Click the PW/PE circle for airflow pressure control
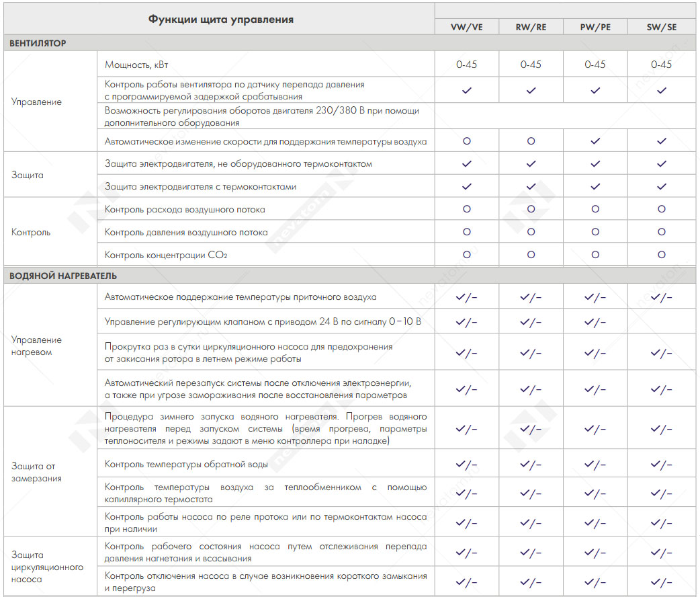Image resolution: width=700 pixels, height=597 pixels. coord(595,231)
